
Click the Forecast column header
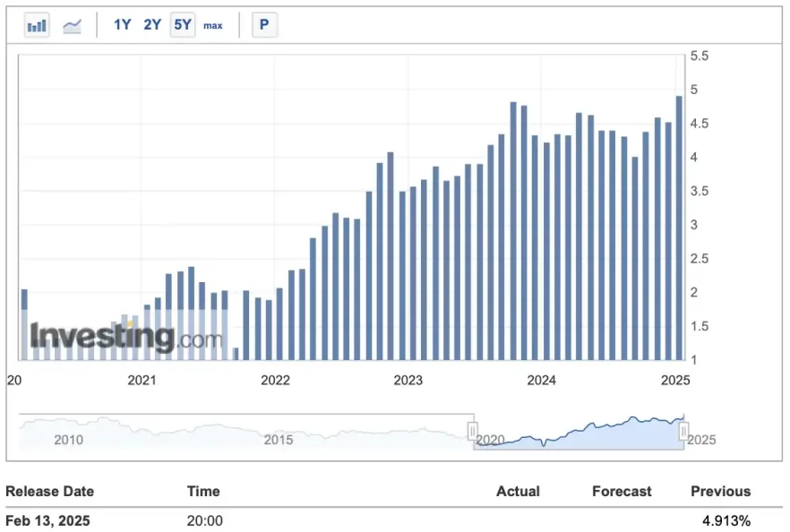(622, 491)
